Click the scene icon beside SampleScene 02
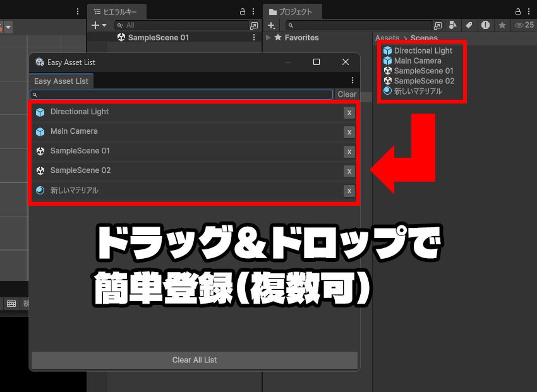The height and width of the screenshot is (392, 537). tap(40, 170)
